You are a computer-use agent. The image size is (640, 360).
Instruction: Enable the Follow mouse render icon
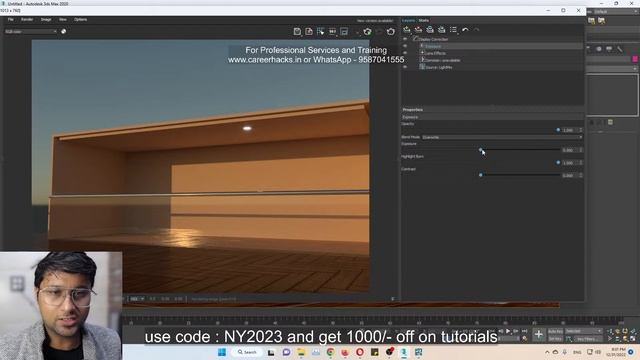coord(321,31)
